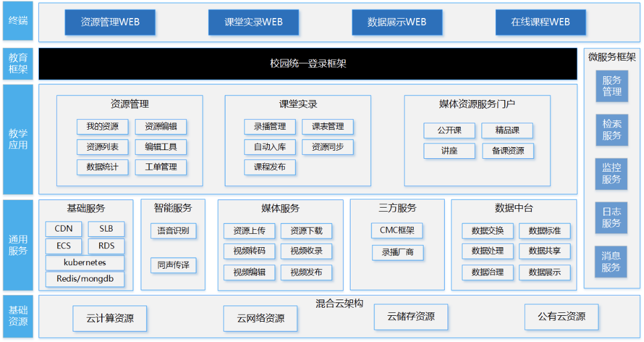Select the Redis/mongdb box

(x=85, y=279)
